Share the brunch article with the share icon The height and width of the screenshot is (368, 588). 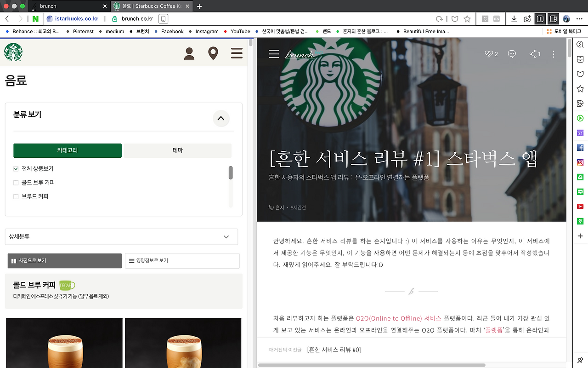pos(532,54)
